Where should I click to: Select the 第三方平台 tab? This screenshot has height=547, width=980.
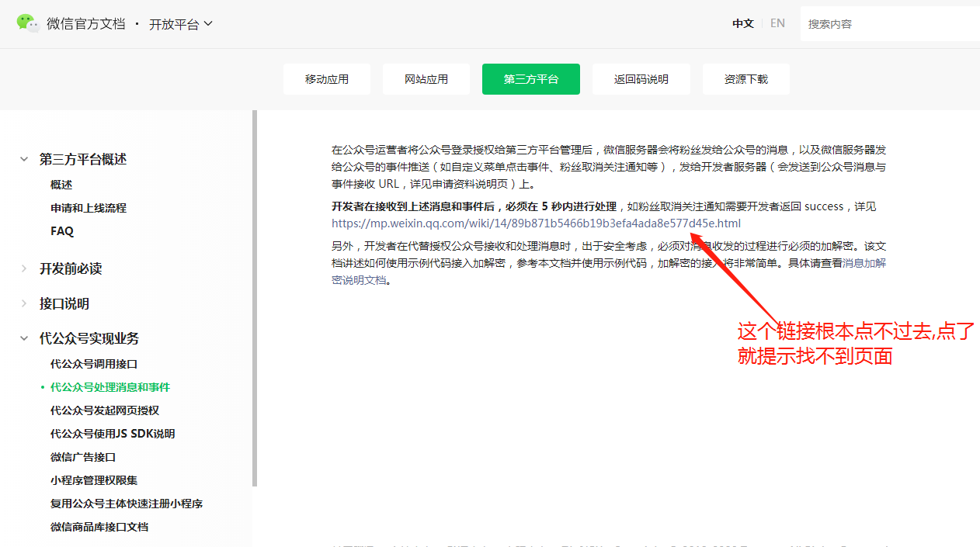531,79
